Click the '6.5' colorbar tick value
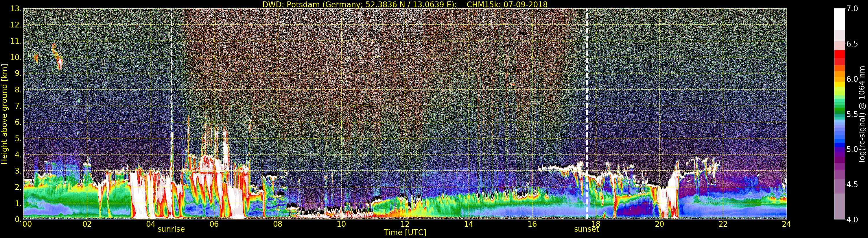The width and height of the screenshot is (868, 238). [852, 44]
